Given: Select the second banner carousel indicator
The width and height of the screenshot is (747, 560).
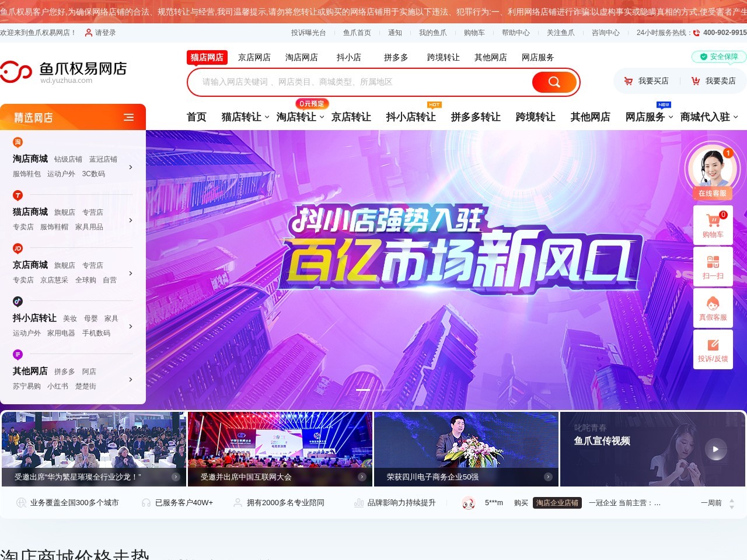Looking at the screenshot, I should [x=384, y=390].
